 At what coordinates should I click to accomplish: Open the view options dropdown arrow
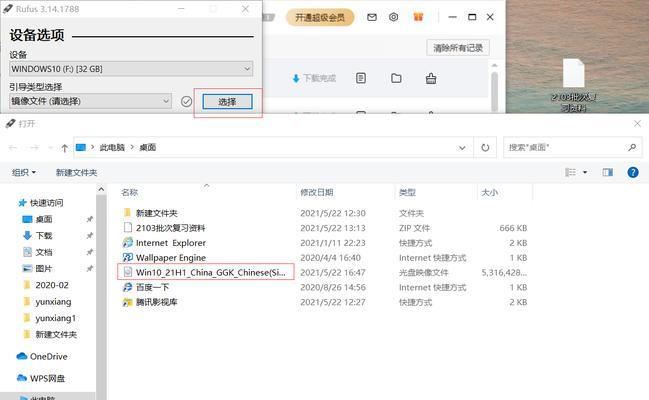[x=585, y=172]
